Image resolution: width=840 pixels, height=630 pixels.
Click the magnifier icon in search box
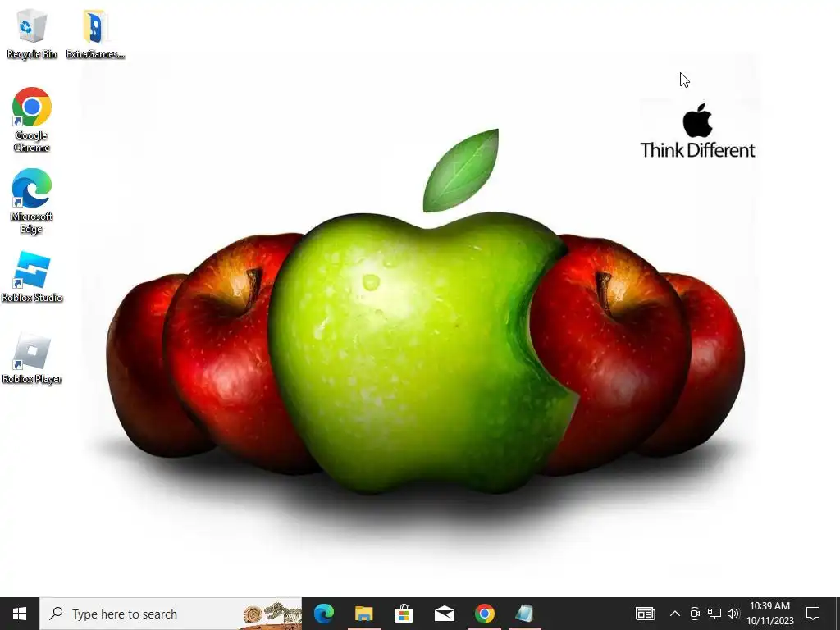pyautogui.click(x=56, y=614)
